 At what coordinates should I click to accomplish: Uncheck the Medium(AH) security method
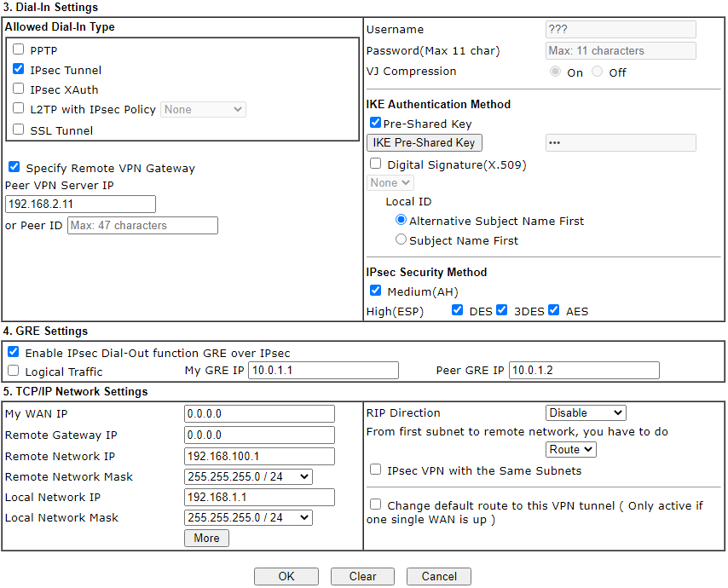[375, 291]
